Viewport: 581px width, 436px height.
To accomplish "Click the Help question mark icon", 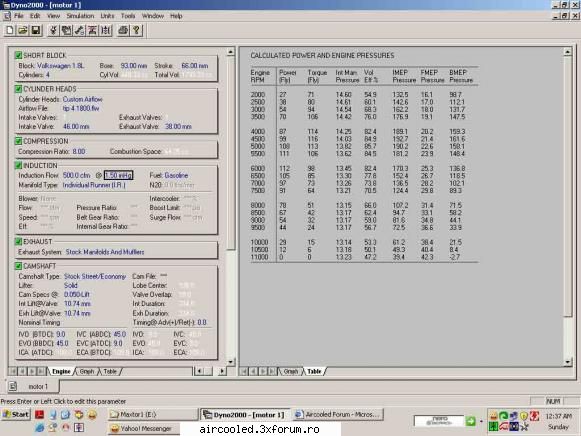I will tap(136, 30).
